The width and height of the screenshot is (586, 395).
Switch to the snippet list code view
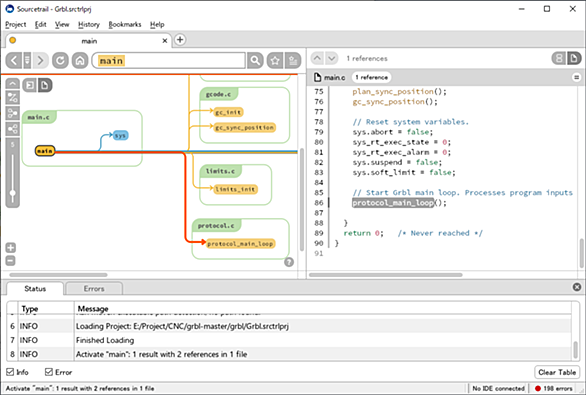point(559,58)
